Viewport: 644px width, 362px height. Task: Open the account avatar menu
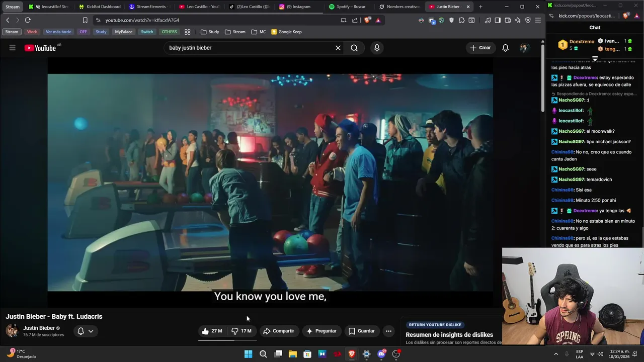[525, 48]
